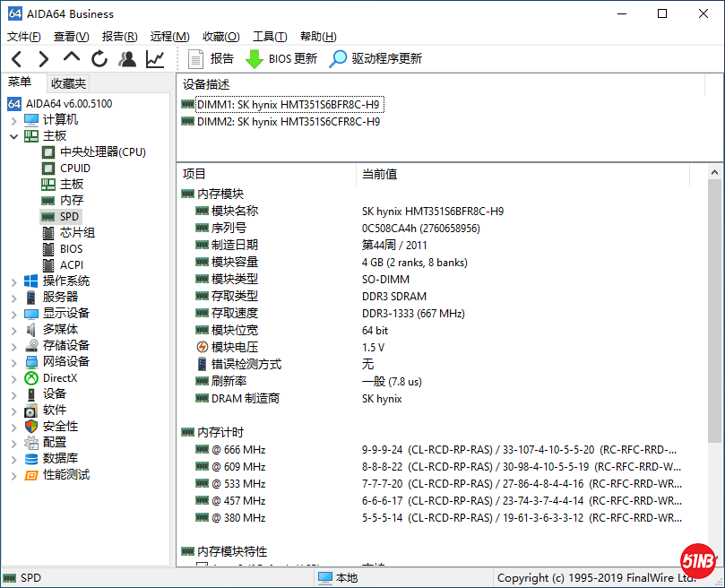Screen dimensions: 725x588
Task: Select DirectX in the sidebar
Action: pyautogui.click(x=60, y=378)
